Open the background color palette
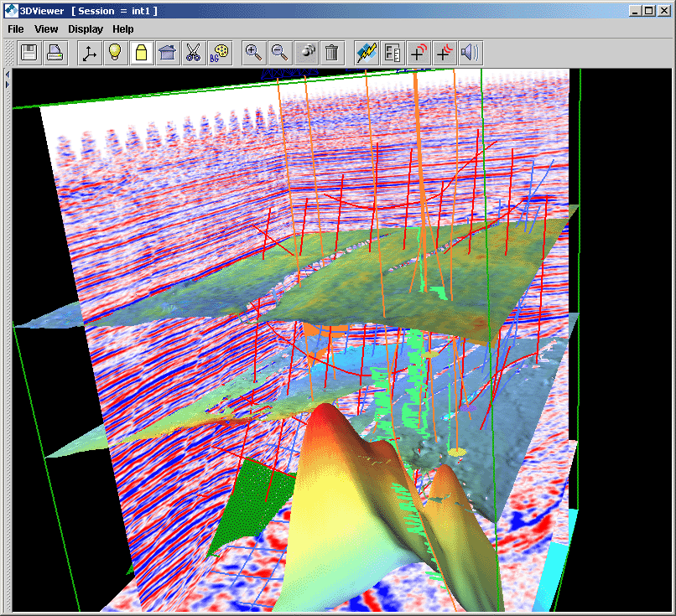Screen dimensions: 676x616 tap(220, 54)
